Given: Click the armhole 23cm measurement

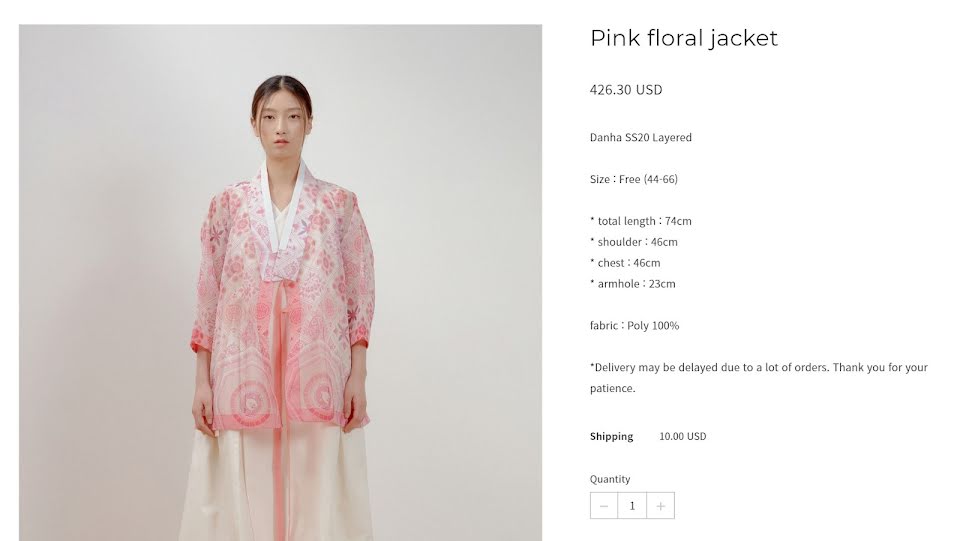Looking at the screenshot, I should [632, 283].
